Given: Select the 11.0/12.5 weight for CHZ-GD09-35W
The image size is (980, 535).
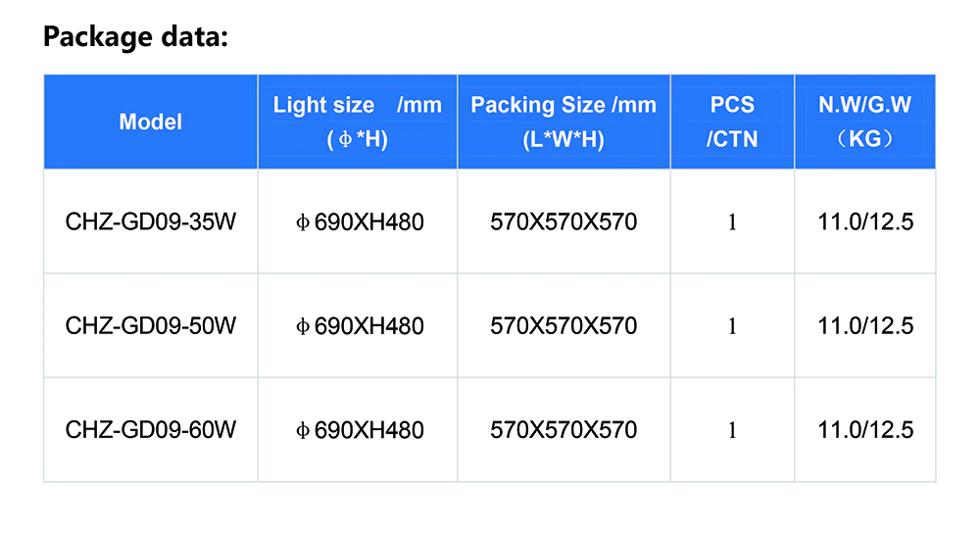Looking at the screenshot, I should [x=865, y=222].
